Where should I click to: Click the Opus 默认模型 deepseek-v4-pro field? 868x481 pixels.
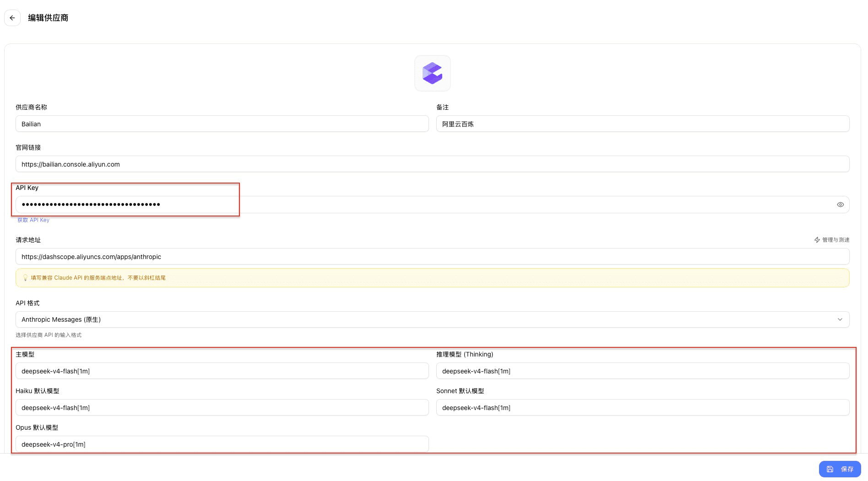[222, 444]
